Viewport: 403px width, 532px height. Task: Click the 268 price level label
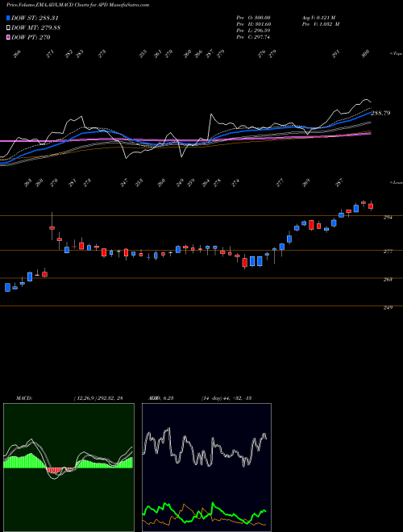tap(388, 280)
